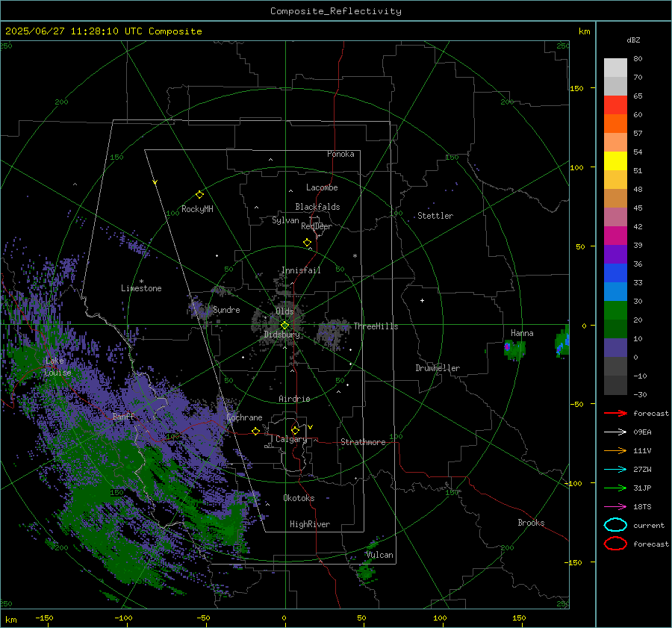
Task: Click the yellow diamond marker below Cochrane
Action: click(255, 431)
